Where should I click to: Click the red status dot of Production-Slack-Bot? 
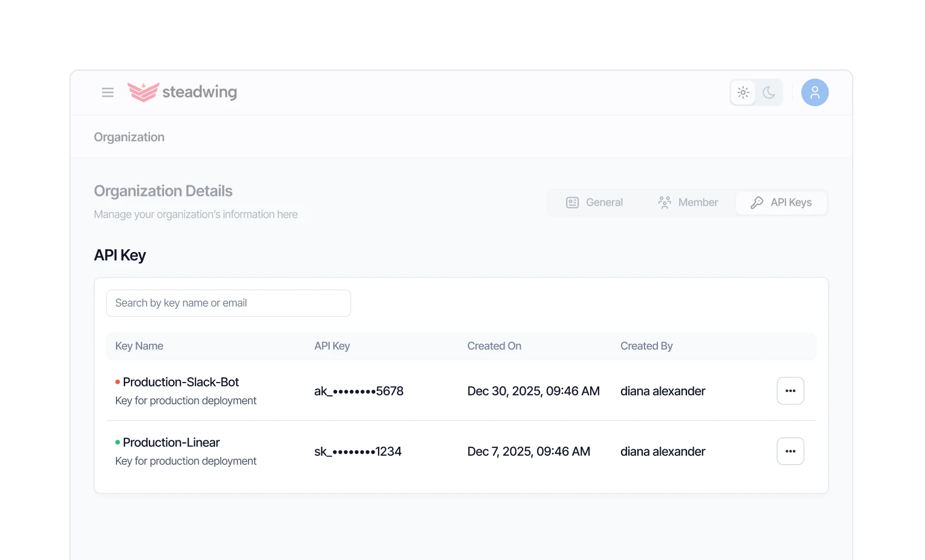click(118, 382)
